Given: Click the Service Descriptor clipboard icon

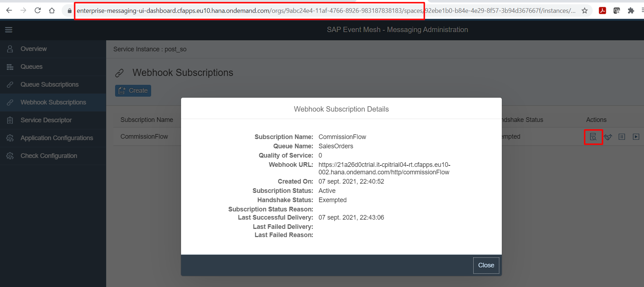Looking at the screenshot, I should 10,120.
